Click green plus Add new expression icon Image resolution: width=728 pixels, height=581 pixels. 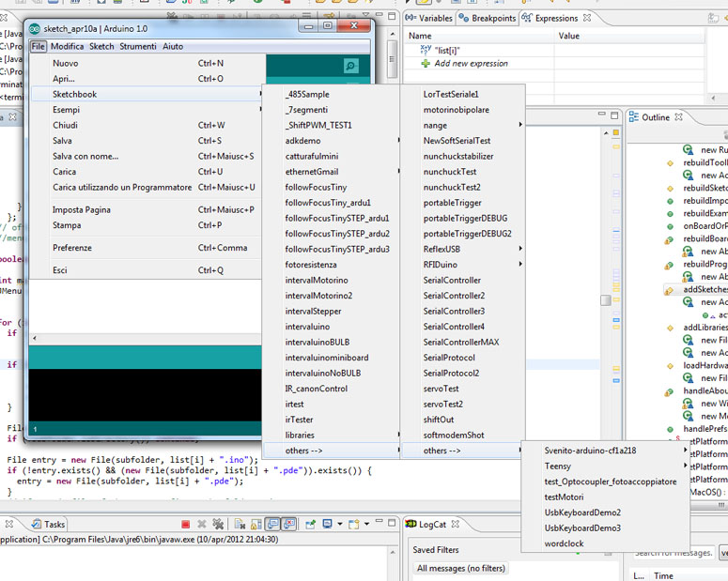(x=426, y=63)
